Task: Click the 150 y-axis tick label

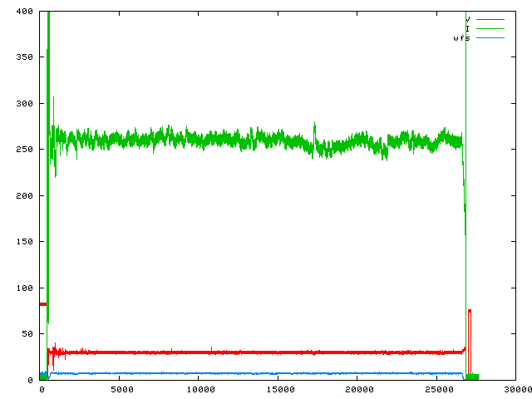Action: 24,242
